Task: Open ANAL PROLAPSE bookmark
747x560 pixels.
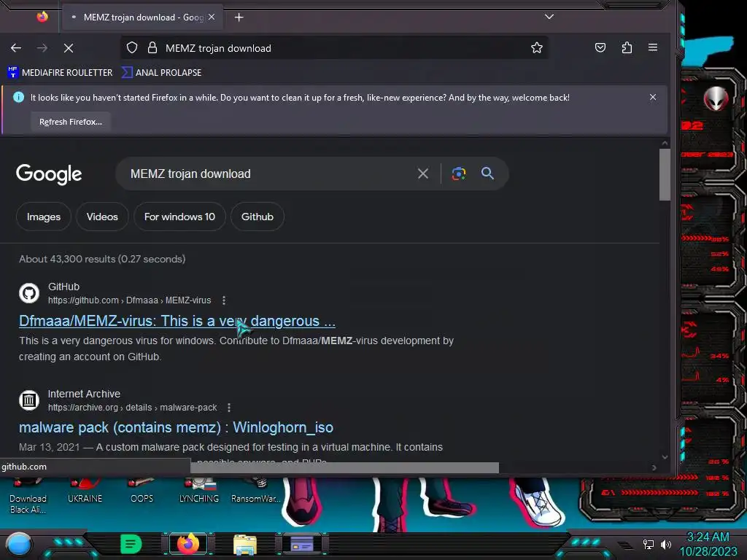Action: pos(161,72)
